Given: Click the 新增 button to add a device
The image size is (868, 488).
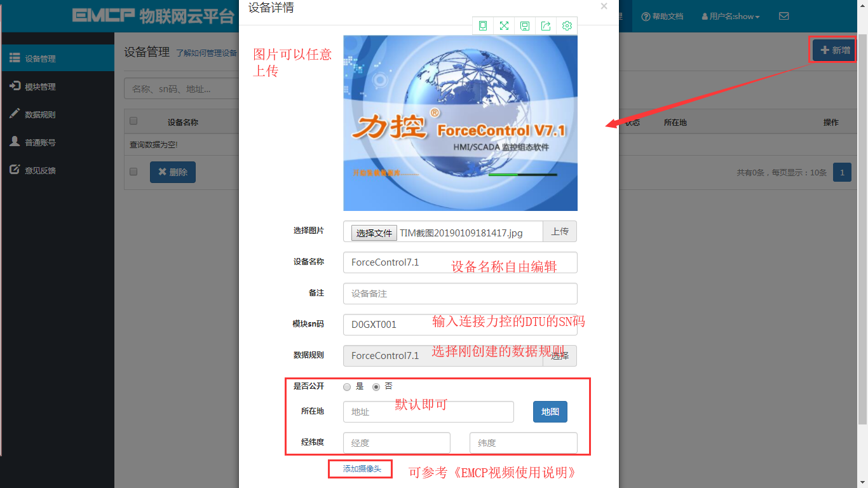Looking at the screenshot, I should coord(833,50).
